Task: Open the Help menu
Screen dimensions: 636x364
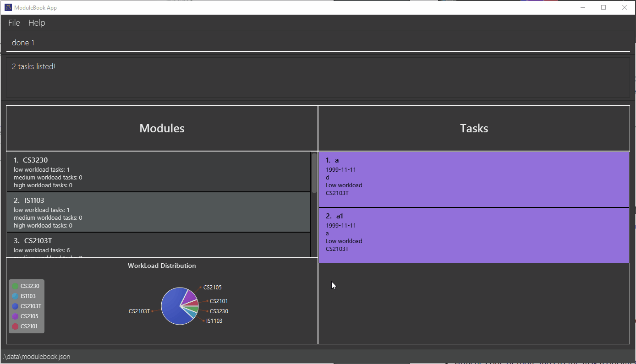Action: tap(37, 23)
